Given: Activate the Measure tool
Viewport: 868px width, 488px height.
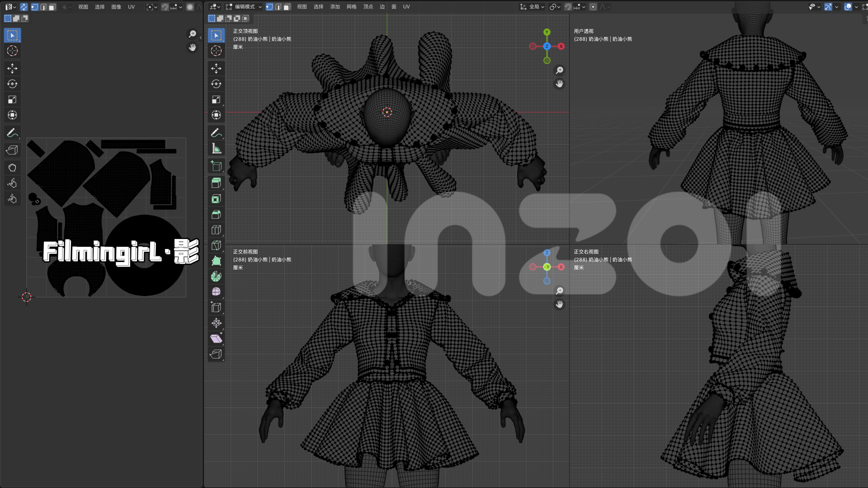Looking at the screenshot, I should (216, 149).
